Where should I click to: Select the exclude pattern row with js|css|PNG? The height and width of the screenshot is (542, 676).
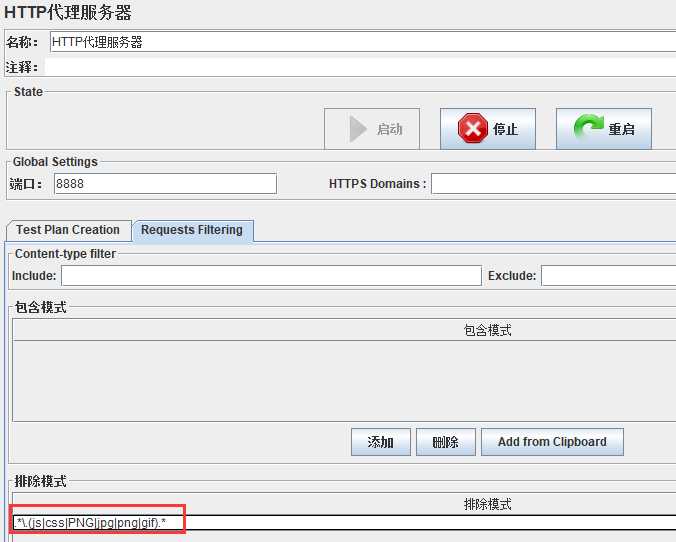(x=344, y=523)
